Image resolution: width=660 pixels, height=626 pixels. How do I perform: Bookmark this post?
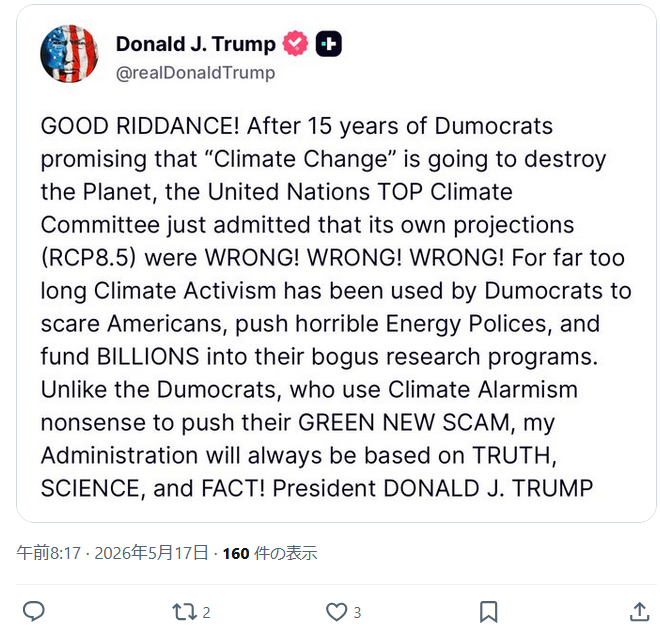(x=489, y=612)
